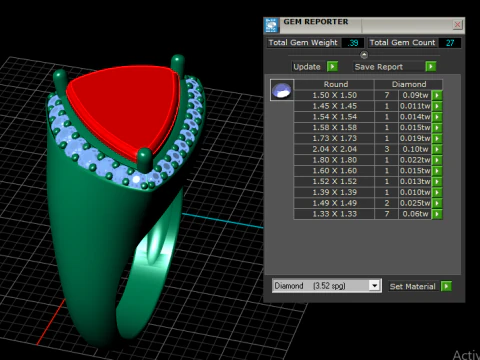Click the 0.09tw weight cell

[415, 95]
